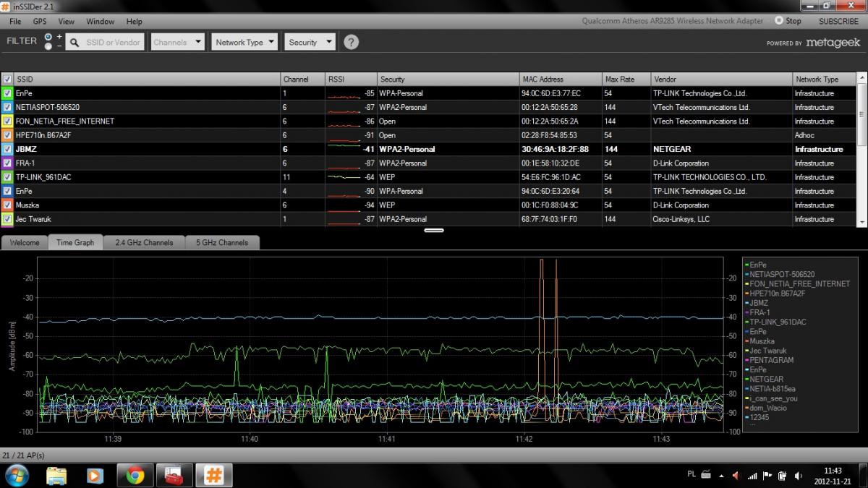Open the red toolbox taskbar icon
Image resolution: width=868 pixels, height=488 pixels.
click(174, 475)
